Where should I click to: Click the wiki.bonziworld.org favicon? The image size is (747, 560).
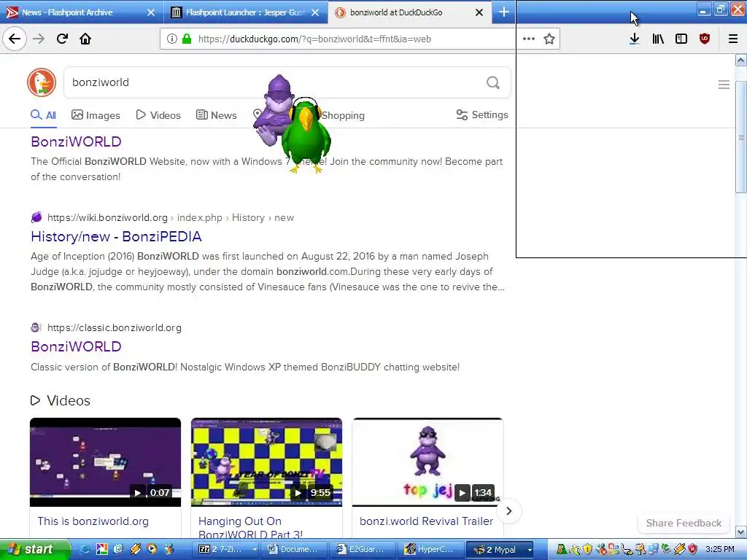point(36,217)
